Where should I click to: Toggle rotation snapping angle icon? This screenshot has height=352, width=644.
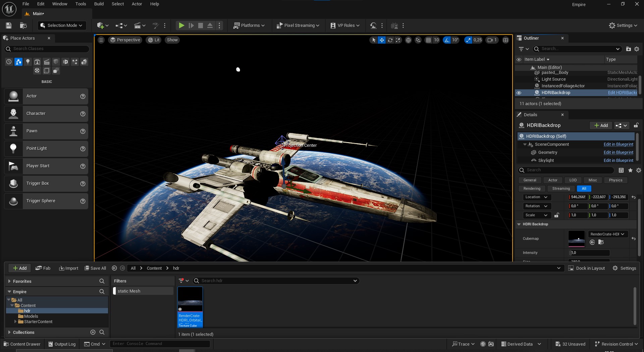(447, 40)
